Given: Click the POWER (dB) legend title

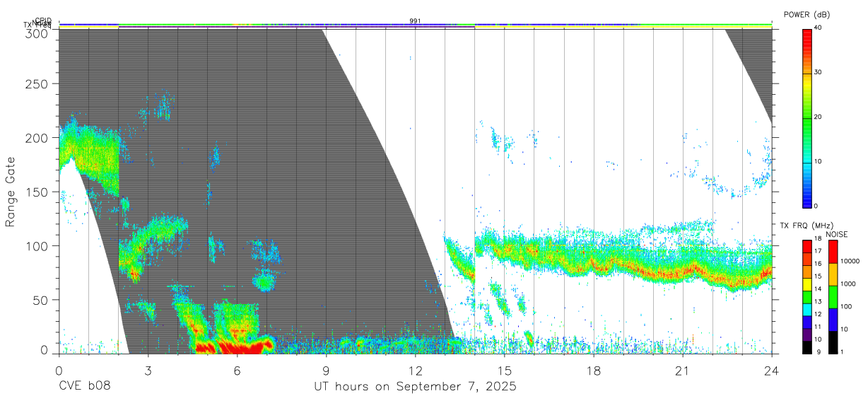Looking at the screenshot, I should tap(807, 14).
